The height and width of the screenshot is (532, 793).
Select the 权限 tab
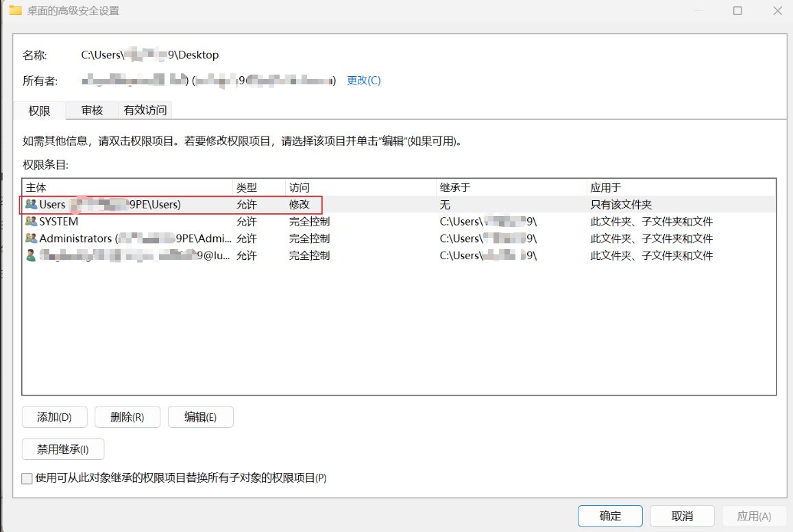pyautogui.click(x=39, y=110)
